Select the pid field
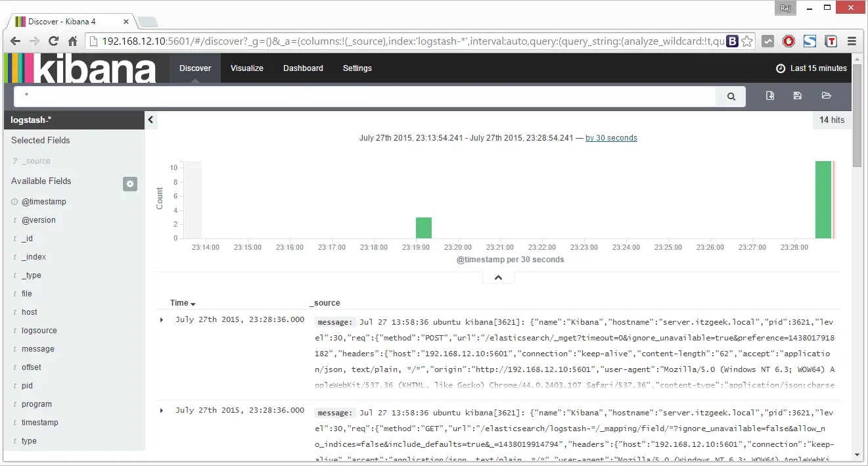 pyautogui.click(x=27, y=386)
